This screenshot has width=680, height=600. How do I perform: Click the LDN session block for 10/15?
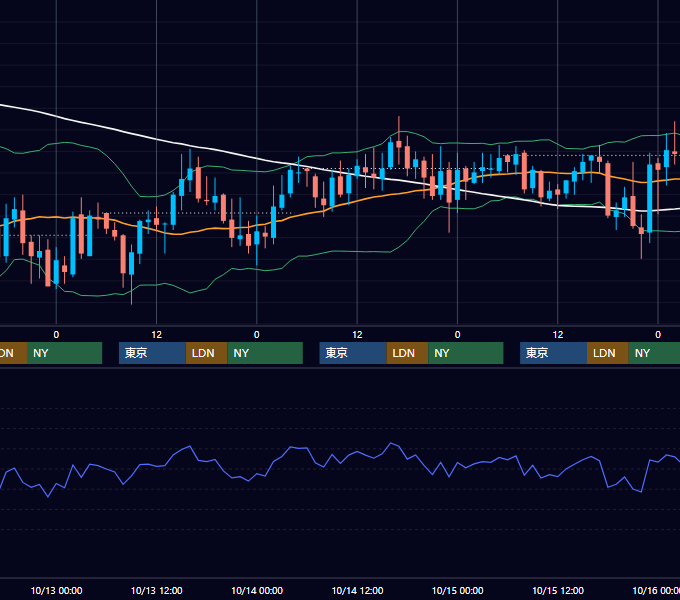(x=608, y=353)
